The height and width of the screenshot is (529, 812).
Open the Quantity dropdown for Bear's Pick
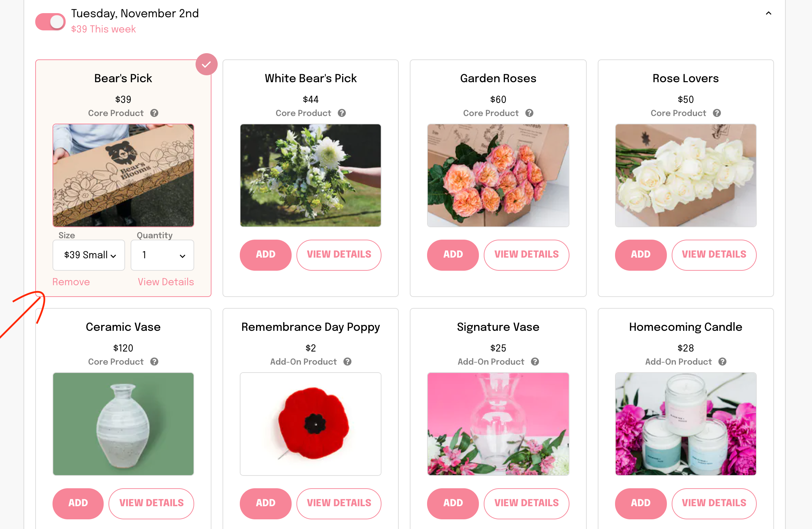(x=162, y=255)
